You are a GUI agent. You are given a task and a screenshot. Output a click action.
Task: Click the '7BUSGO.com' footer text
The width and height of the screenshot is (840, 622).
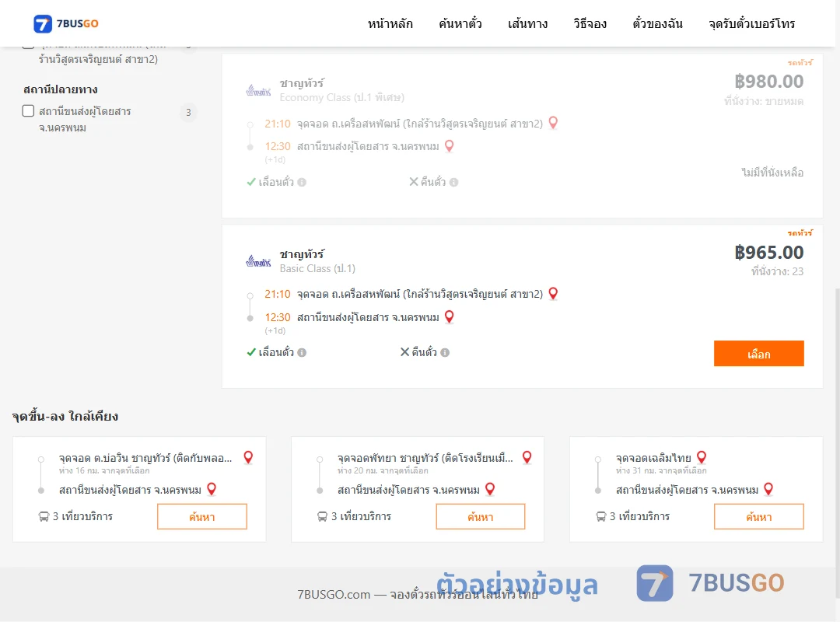pos(334,595)
